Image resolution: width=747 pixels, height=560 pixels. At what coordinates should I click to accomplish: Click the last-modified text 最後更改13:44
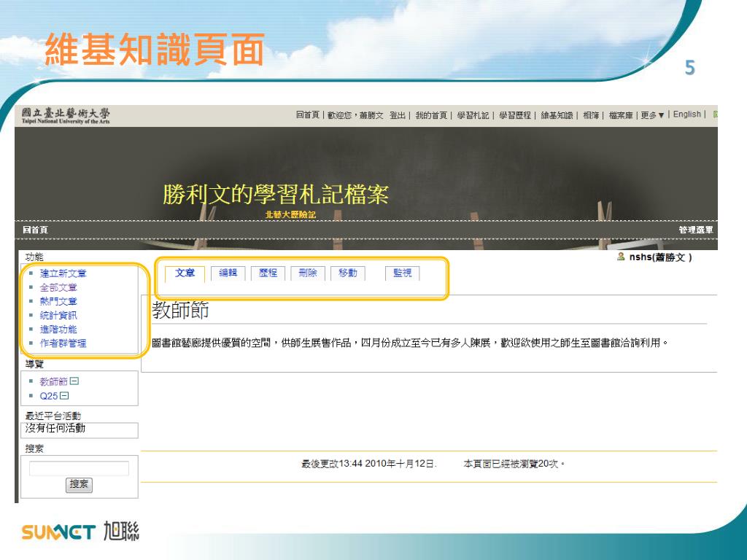tap(332, 464)
